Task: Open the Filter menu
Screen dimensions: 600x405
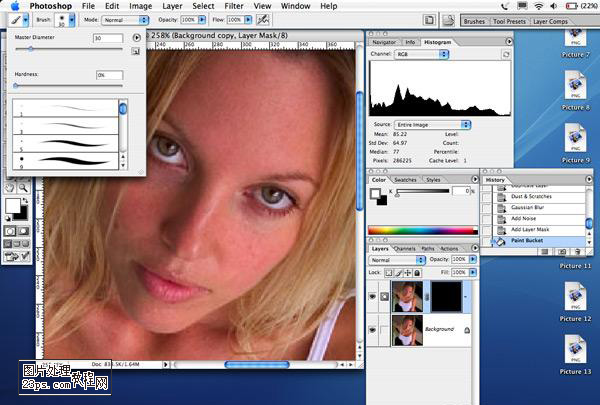Action: click(x=233, y=6)
